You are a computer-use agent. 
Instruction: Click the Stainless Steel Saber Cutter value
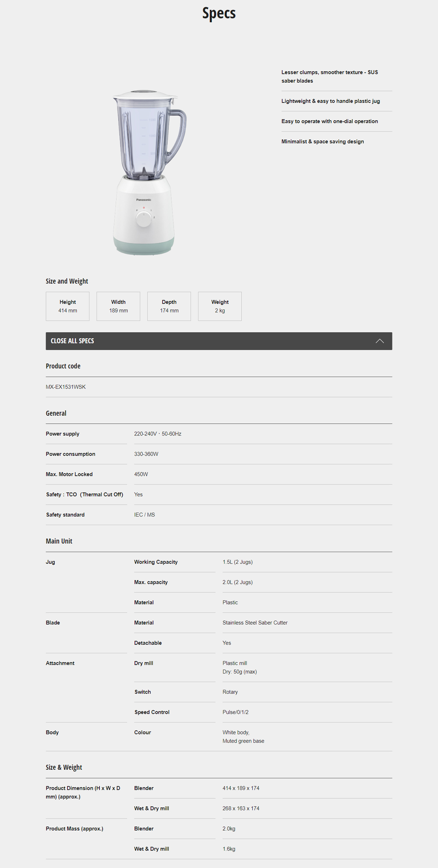(255, 623)
